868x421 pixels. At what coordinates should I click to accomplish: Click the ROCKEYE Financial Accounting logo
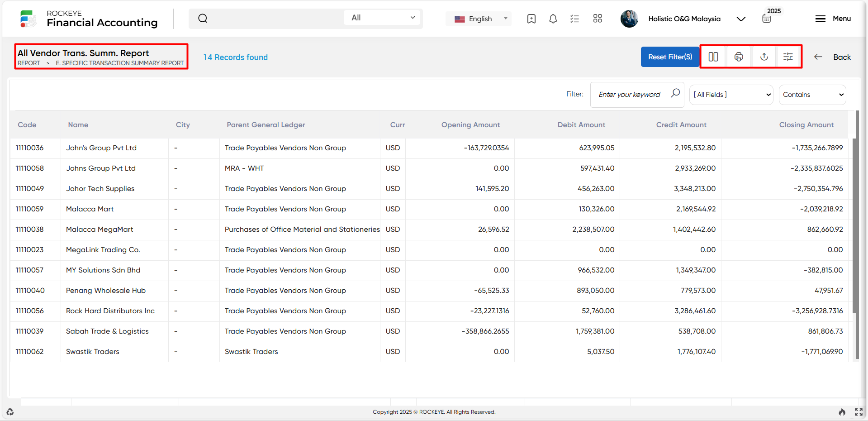click(x=89, y=19)
